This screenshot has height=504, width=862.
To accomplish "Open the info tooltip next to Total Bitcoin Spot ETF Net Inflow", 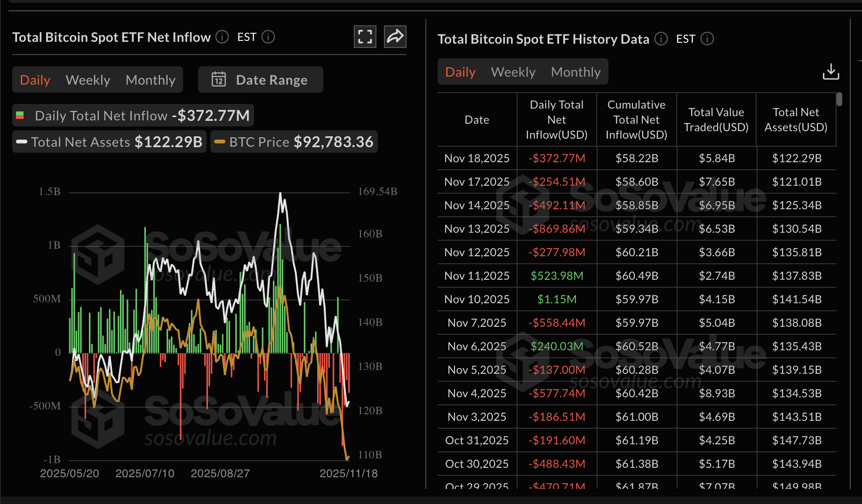I will [221, 37].
